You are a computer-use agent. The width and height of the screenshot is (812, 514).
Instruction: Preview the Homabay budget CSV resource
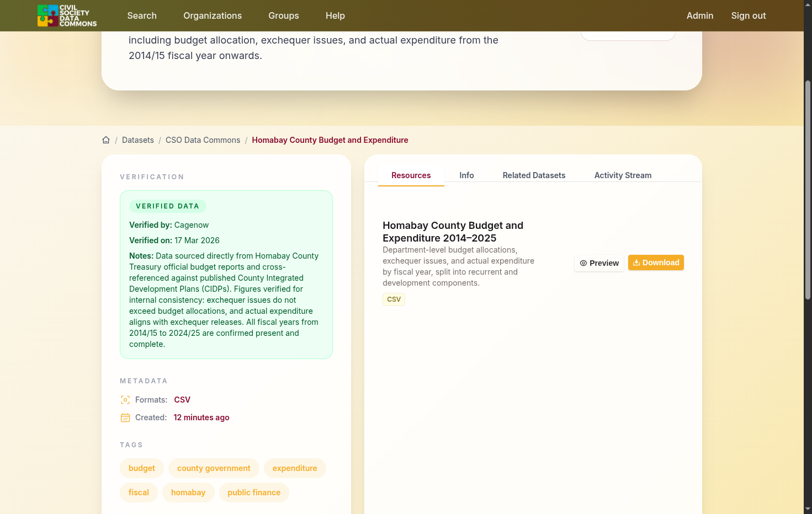[x=599, y=263]
